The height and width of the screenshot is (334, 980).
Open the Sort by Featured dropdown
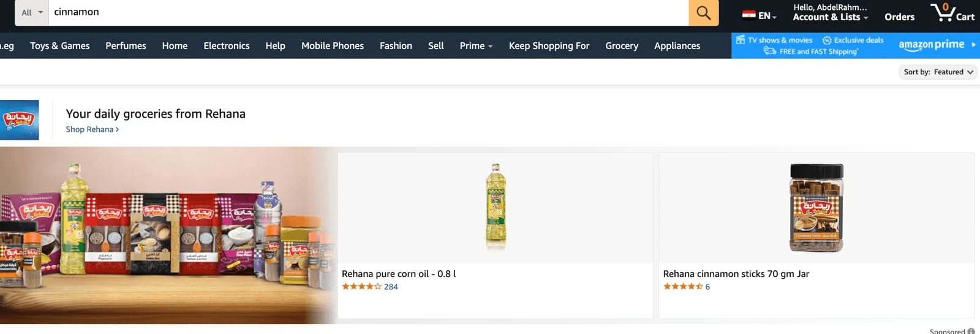click(938, 72)
